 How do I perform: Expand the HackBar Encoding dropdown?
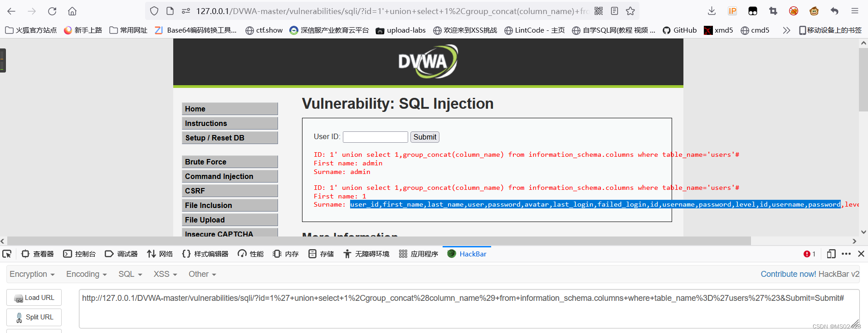(87, 274)
